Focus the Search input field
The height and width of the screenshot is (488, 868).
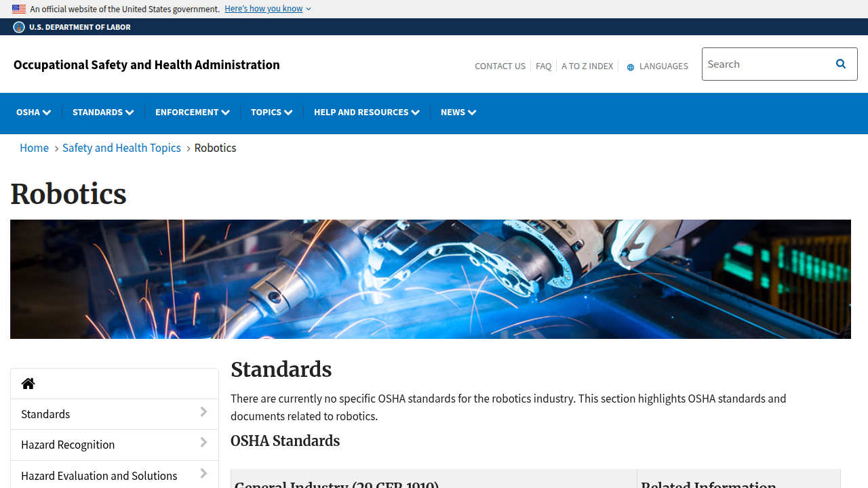pos(764,64)
